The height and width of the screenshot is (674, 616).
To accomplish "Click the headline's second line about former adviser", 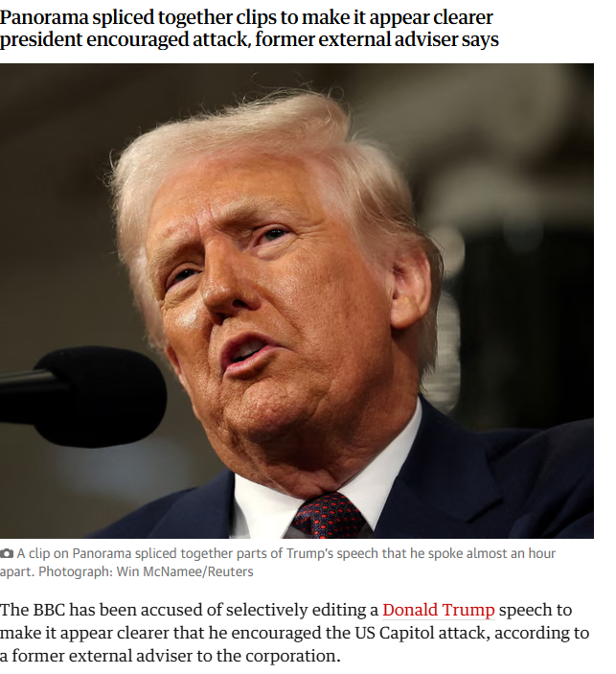I will point(249,39).
